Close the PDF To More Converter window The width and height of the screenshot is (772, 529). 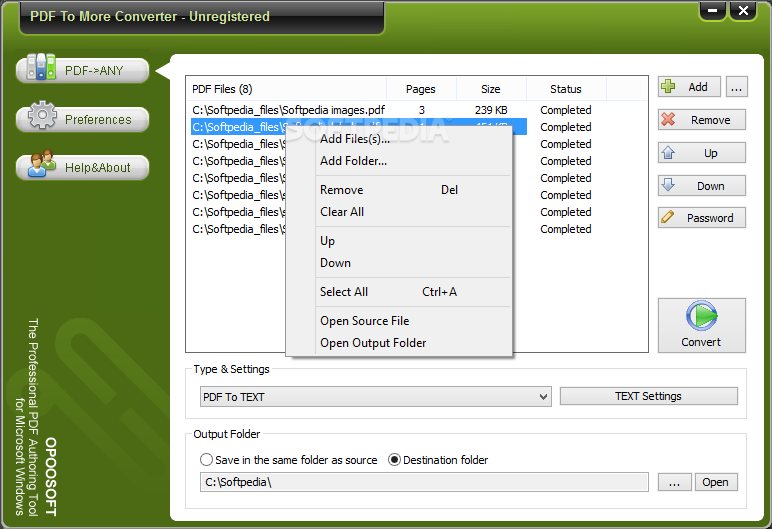(x=743, y=10)
